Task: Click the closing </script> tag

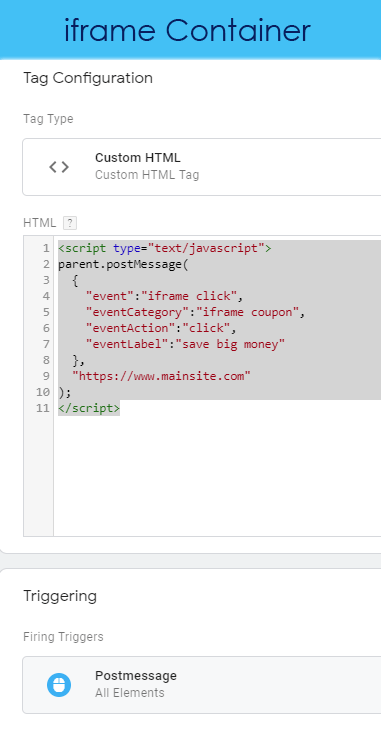Action: tap(89, 408)
